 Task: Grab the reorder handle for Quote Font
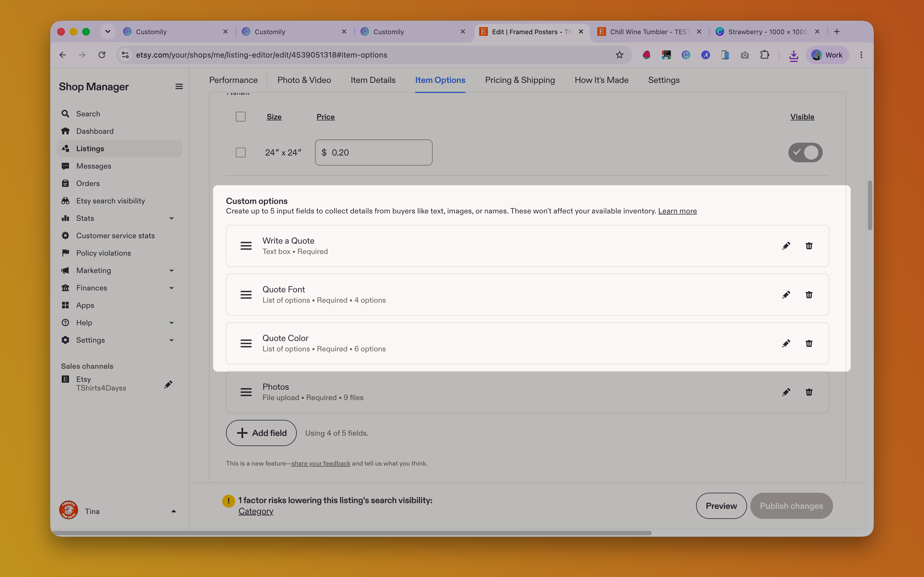pos(246,295)
